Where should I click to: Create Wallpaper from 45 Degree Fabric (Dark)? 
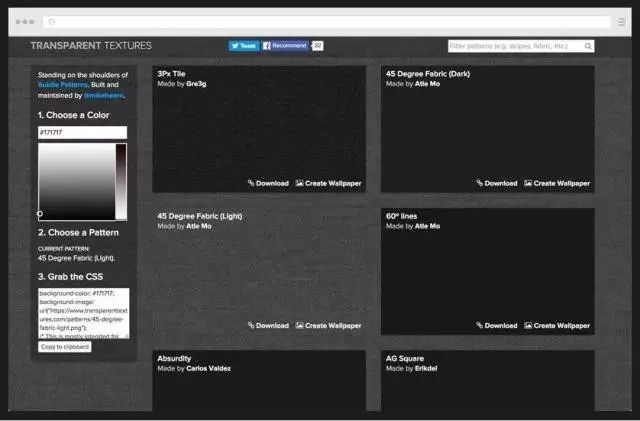[557, 183]
